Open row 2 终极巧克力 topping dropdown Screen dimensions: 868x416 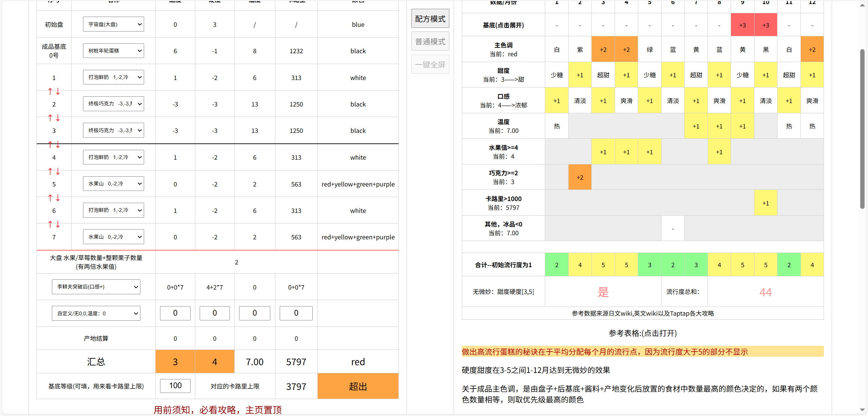(x=114, y=104)
